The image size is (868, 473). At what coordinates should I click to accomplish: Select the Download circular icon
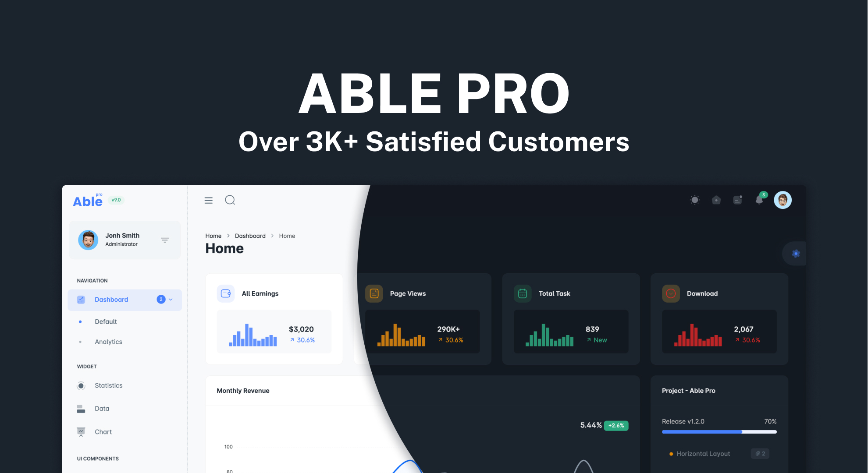tap(671, 293)
